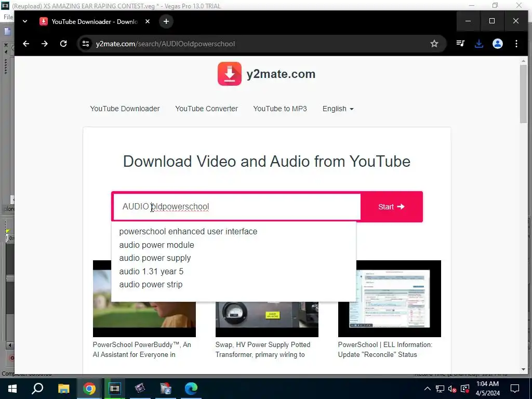Open Chrome downloads icon
This screenshot has width=532, height=399.
(x=478, y=44)
